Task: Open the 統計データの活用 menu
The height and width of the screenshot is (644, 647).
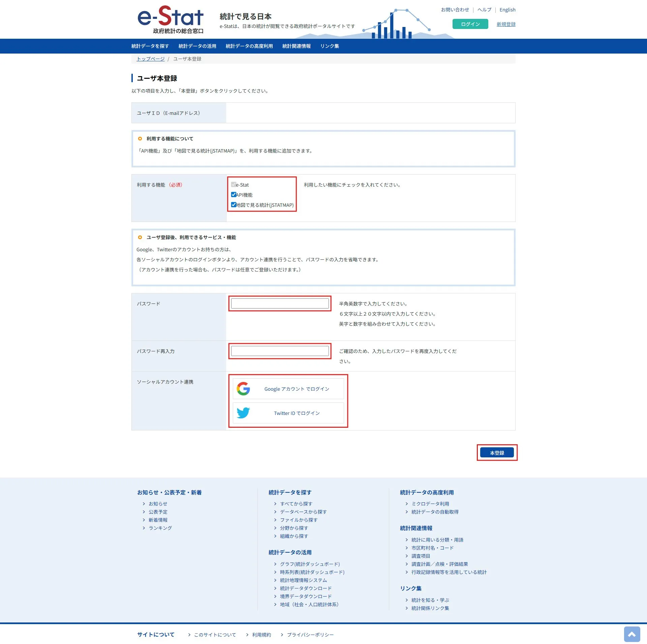Action: pos(197,46)
